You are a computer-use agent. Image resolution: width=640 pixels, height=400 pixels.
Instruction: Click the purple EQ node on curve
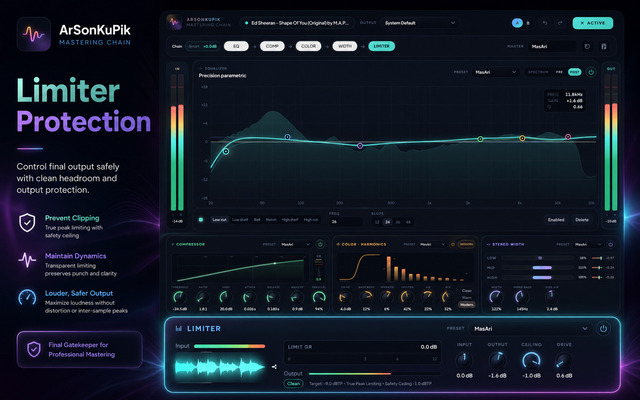click(360, 146)
